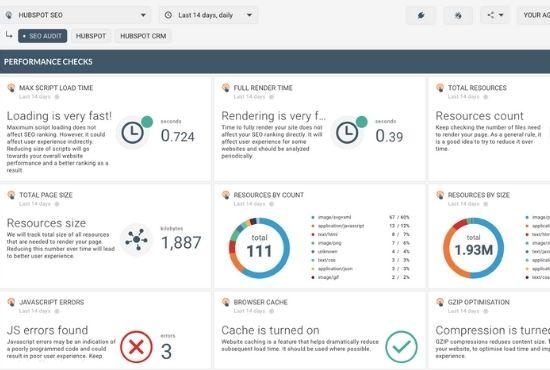This screenshot has height=370, width=550.
Task: Click the lightbulb icon beside HUBSPOT SEO
Action: pyautogui.click(x=9, y=15)
